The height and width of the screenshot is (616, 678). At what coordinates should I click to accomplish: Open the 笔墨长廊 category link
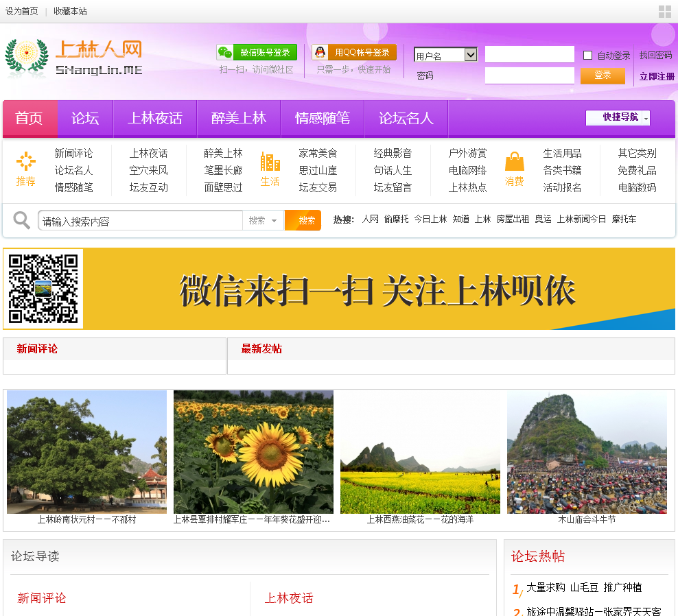(223, 170)
